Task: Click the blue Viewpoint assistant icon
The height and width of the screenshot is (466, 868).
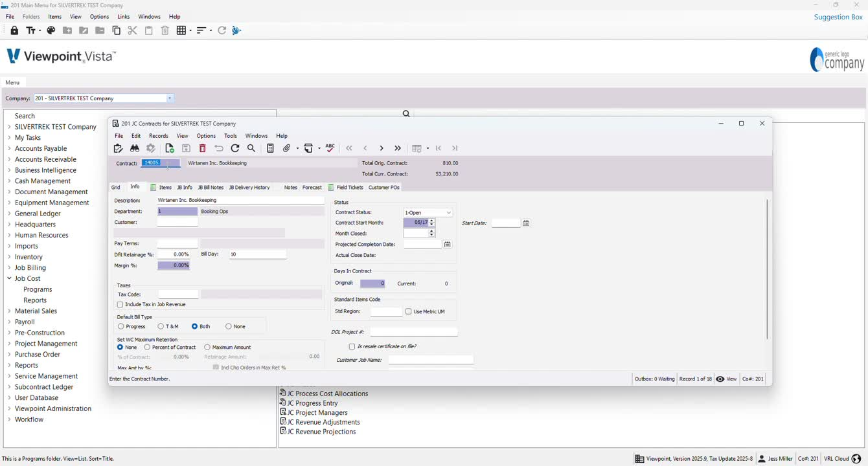Action: (236, 30)
